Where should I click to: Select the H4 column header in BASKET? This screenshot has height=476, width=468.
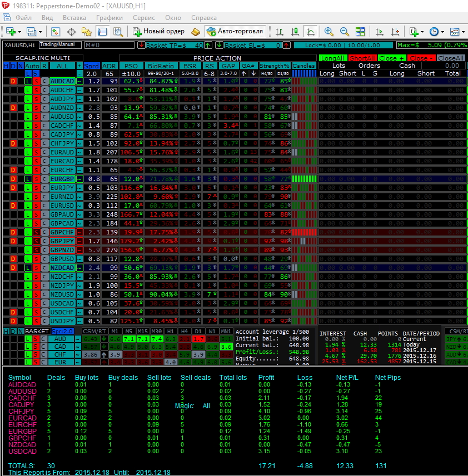point(185,331)
